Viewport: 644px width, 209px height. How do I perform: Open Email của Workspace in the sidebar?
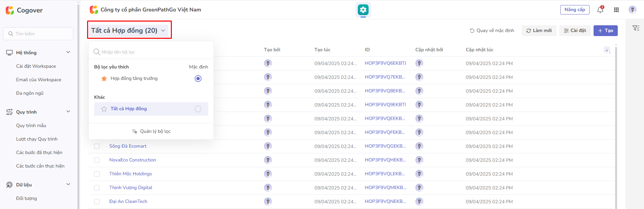pos(39,80)
